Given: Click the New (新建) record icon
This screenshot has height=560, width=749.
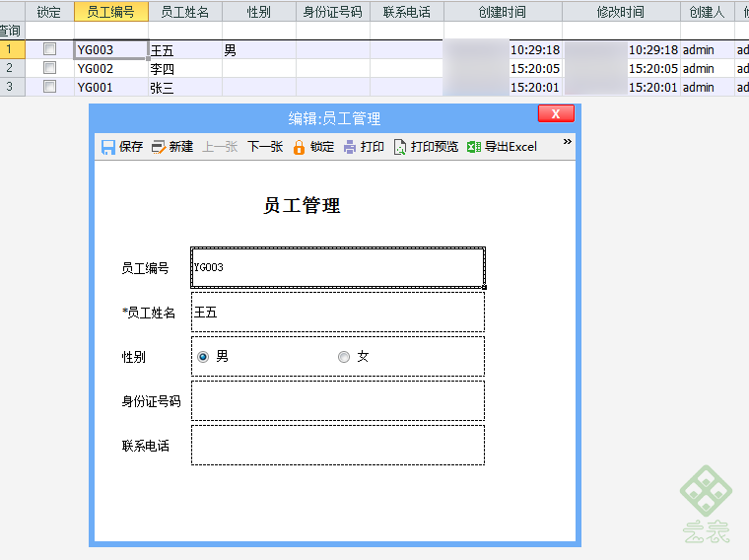Looking at the screenshot, I should click(x=159, y=147).
